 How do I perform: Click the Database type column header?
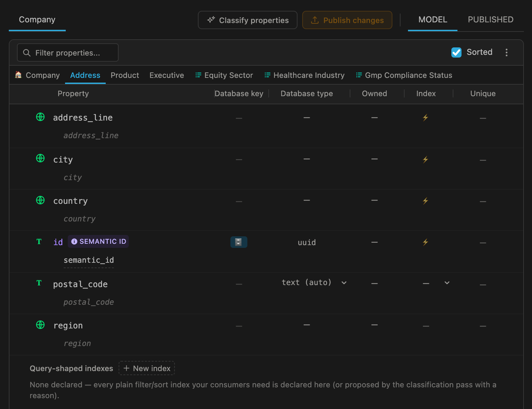click(x=307, y=93)
